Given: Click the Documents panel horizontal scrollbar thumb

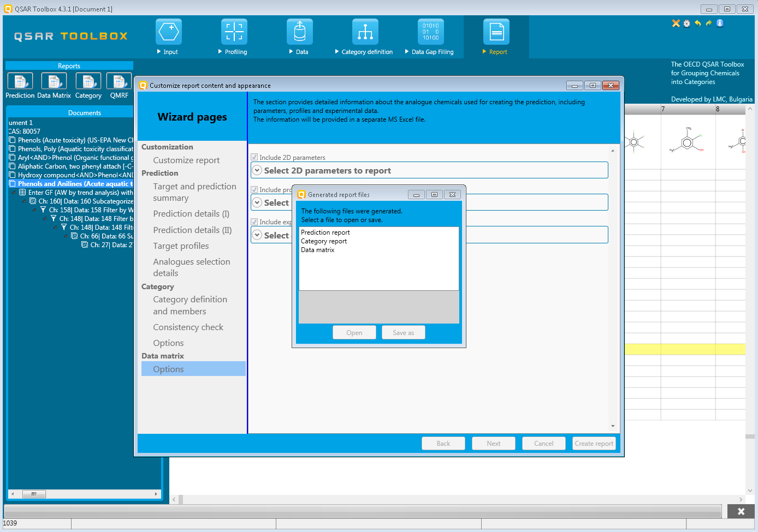Looking at the screenshot, I should pos(34,494).
